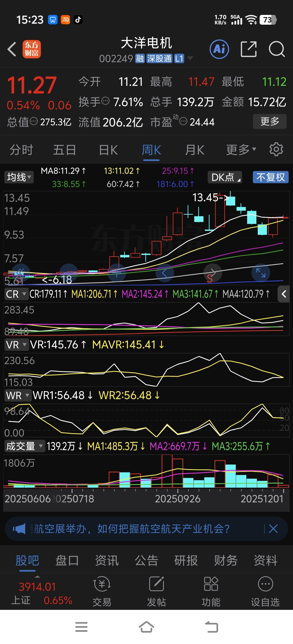Open the VR indicator dropdown
293x644 pixels.
coord(16,345)
